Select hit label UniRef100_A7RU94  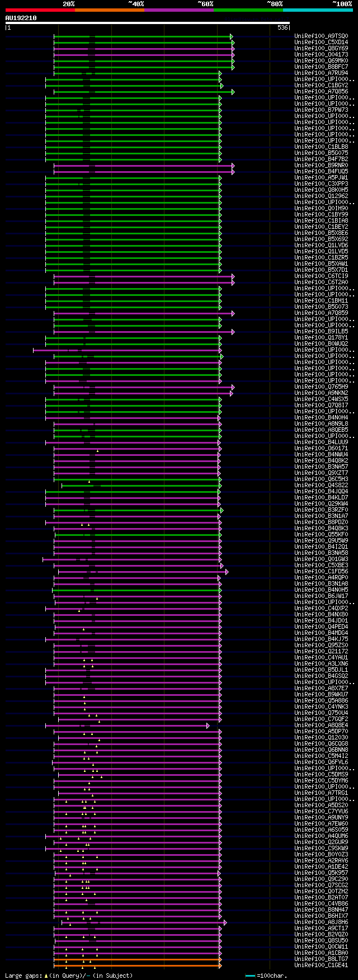[321, 73]
